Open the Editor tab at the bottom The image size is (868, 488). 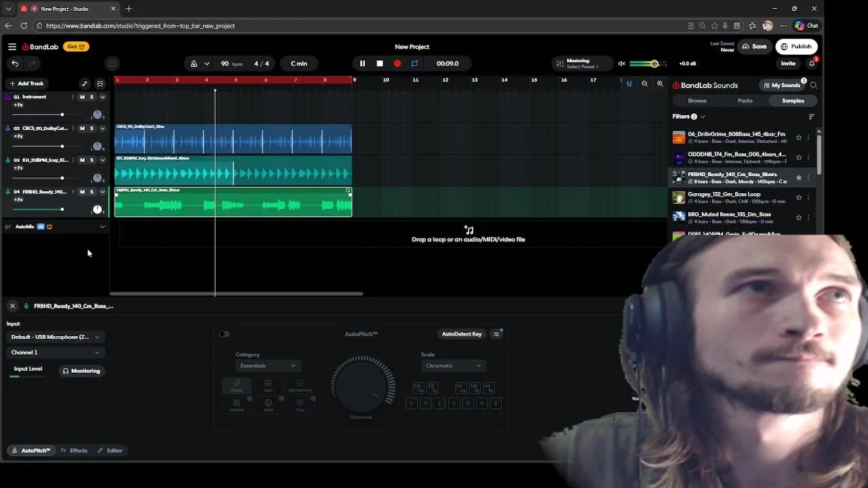tap(109, 451)
